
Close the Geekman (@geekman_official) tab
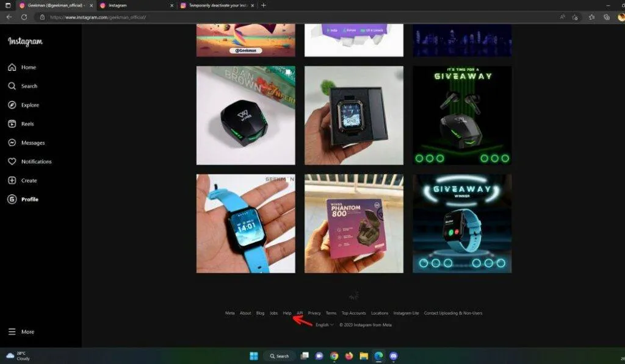click(x=92, y=5)
